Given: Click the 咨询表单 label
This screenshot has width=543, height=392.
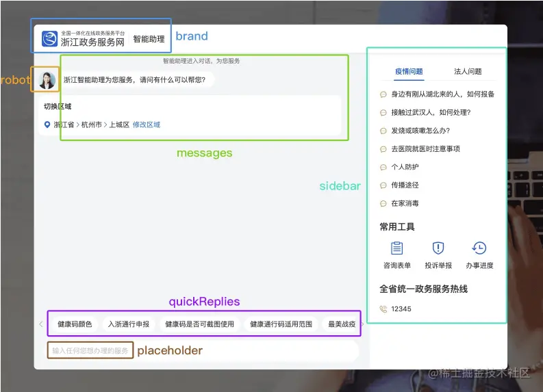Looking at the screenshot, I should pyautogui.click(x=397, y=265).
